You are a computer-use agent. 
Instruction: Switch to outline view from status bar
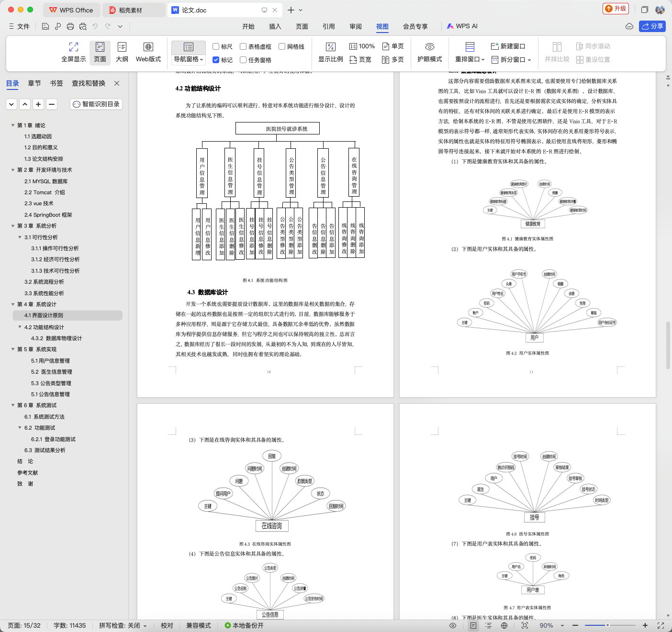click(x=488, y=625)
